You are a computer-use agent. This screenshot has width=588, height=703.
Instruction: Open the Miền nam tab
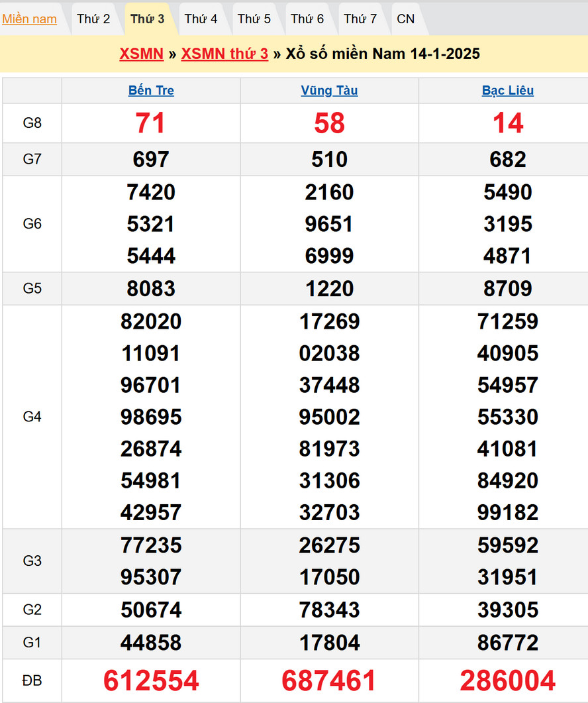[x=29, y=19]
